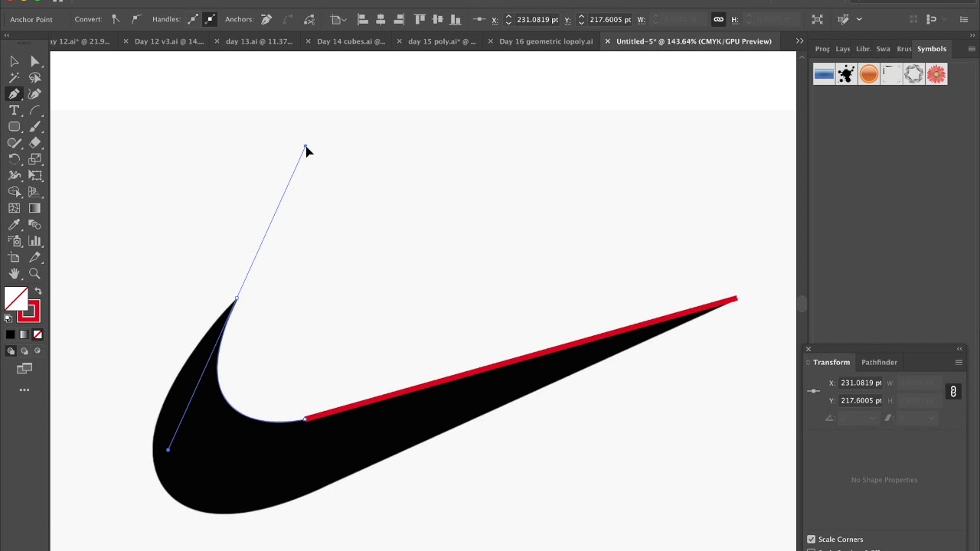
Task: Select the Zoom tool magnifier
Action: click(x=34, y=273)
